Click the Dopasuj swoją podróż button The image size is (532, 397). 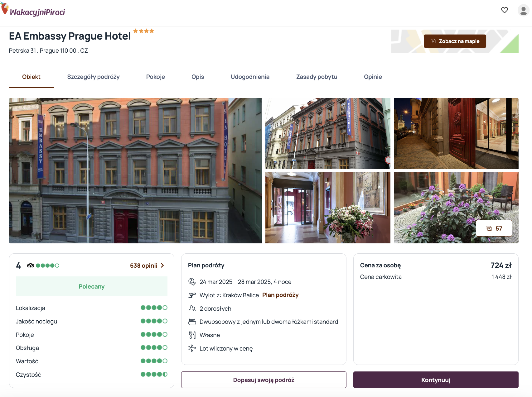(x=264, y=380)
